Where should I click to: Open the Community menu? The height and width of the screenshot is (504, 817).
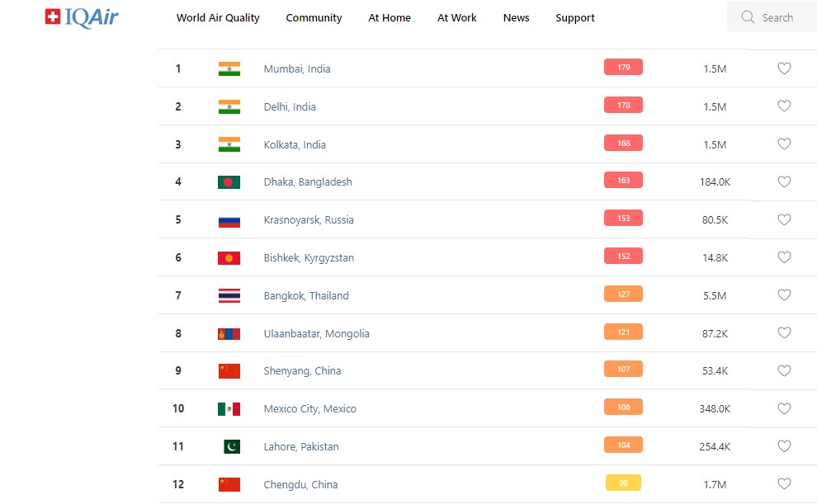(x=314, y=18)
